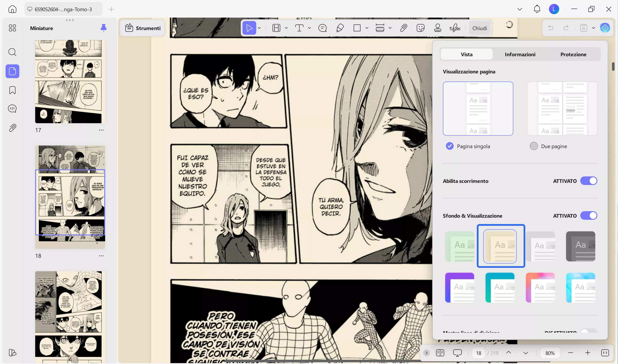The image size is (618, 364).
Task: Open the signature tool
Action: point(455,28)
